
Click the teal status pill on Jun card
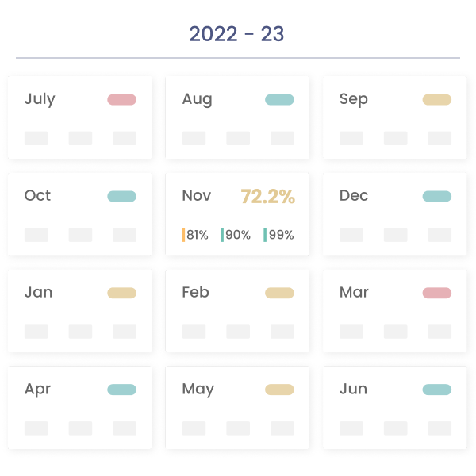436,390
